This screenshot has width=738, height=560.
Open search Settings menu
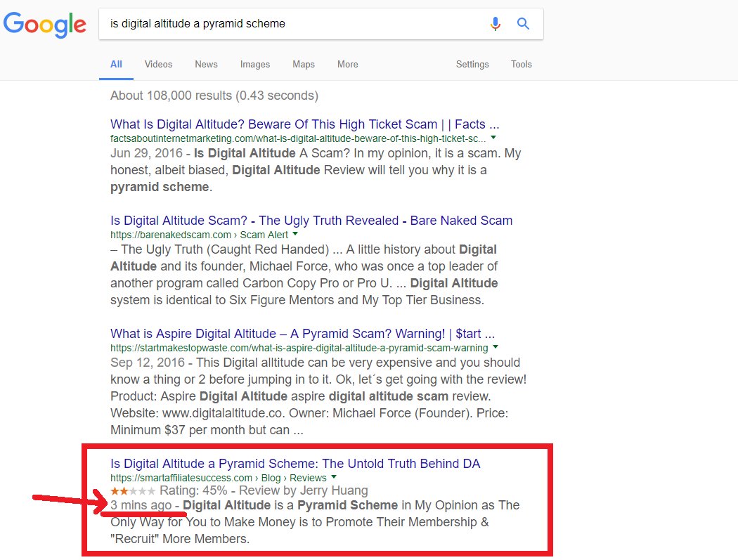click(472, 65)
